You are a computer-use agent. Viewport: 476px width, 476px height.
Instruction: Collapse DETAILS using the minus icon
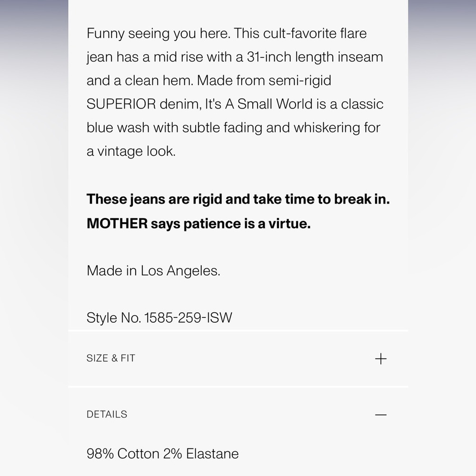tap(381, 415)
